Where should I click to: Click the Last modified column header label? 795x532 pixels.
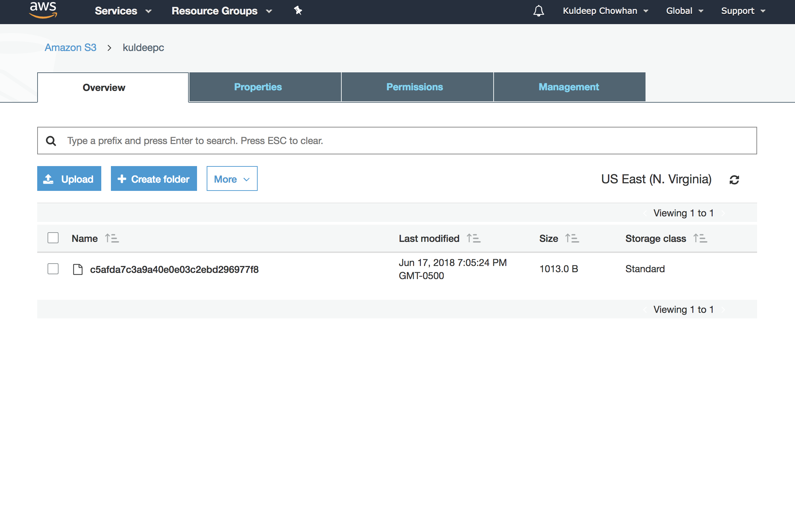click(429, 238)
